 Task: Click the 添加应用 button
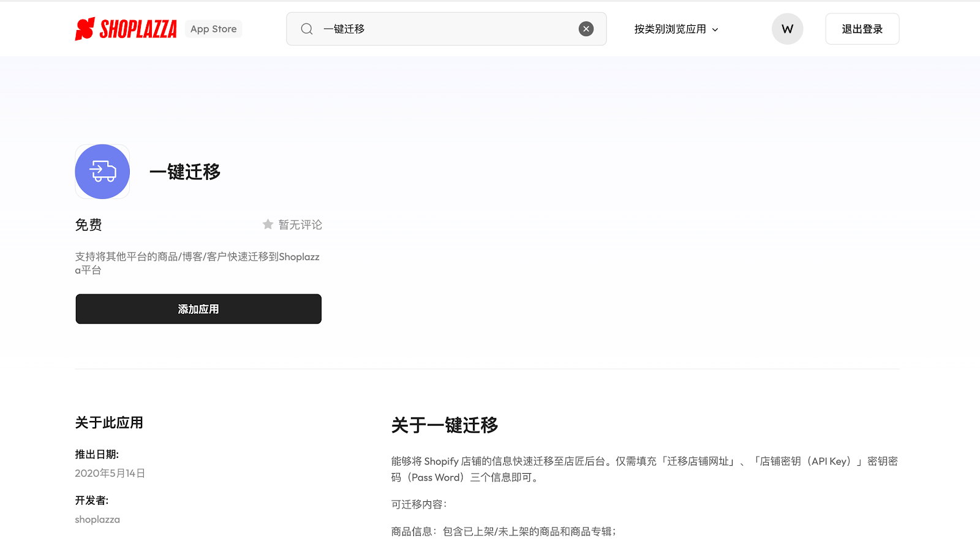coord(198,309)
